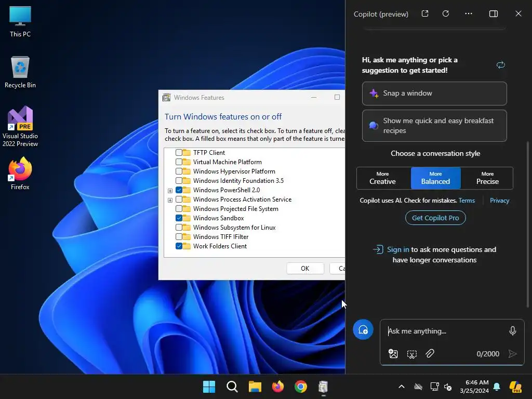The width and height of the screenshot is (532, 399).
Task: Open Copilot Terms link
Action: [x=467, y=201]
